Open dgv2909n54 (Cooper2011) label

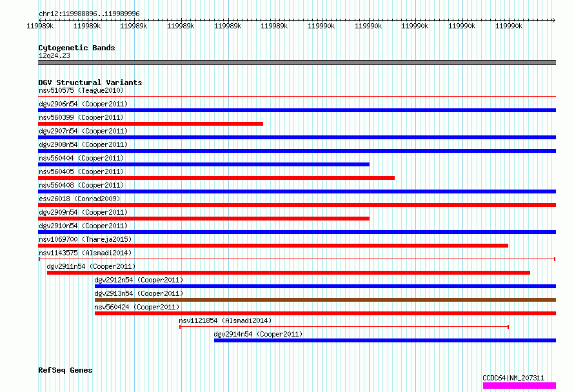[83, 212]
